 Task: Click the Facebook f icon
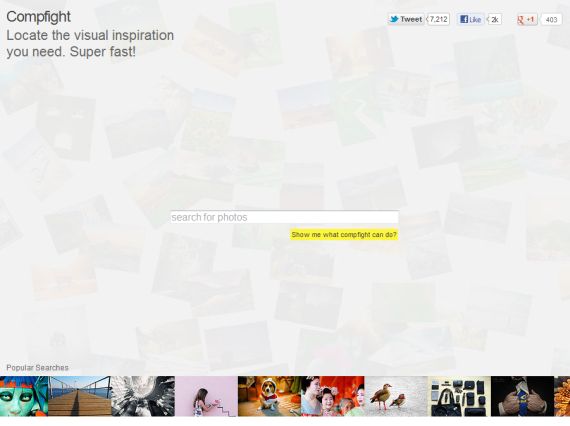coord(463,19)
